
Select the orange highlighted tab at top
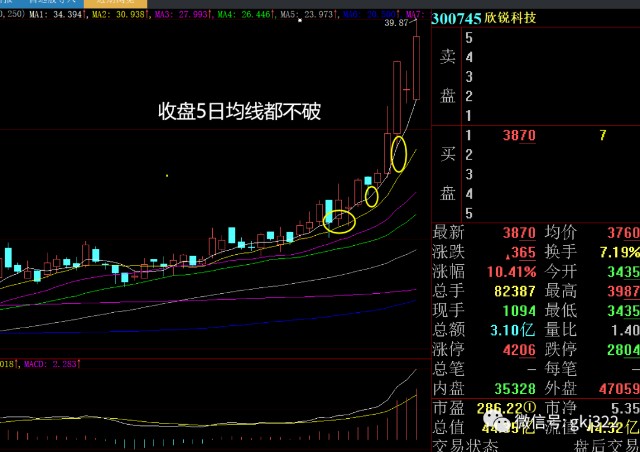(x=116, y=3)
